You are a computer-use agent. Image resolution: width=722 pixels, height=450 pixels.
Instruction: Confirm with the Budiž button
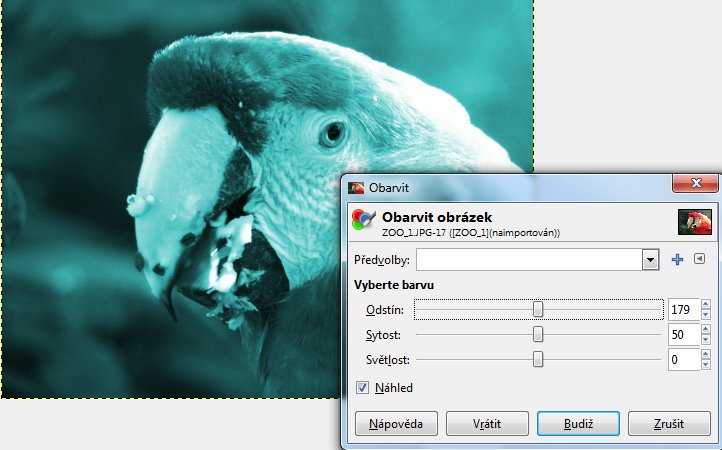tap(578, 424)
